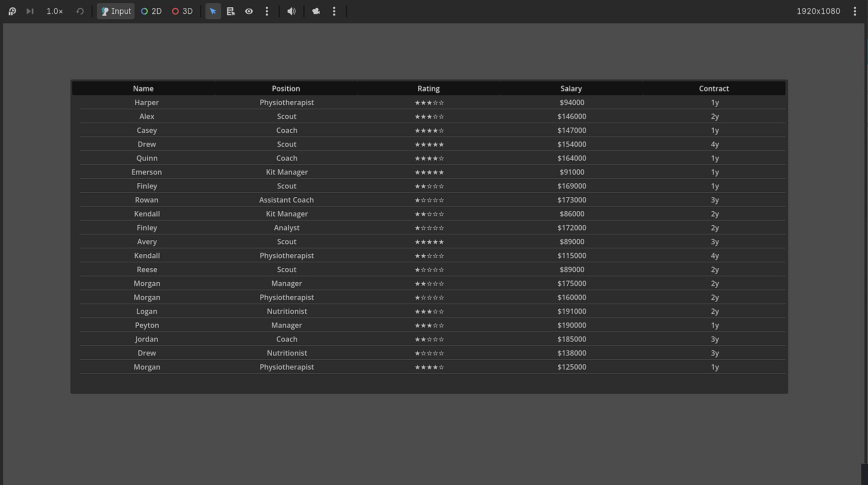Enable the Input mode toggle
The image size is (868, 485).
click(116, 11)
